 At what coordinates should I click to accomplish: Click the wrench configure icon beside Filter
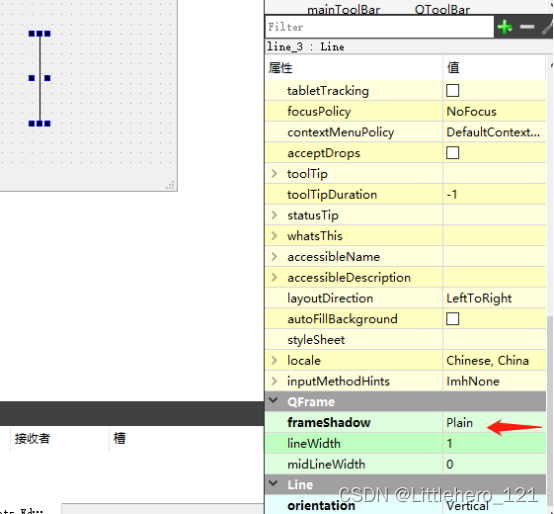pos(548,27)
